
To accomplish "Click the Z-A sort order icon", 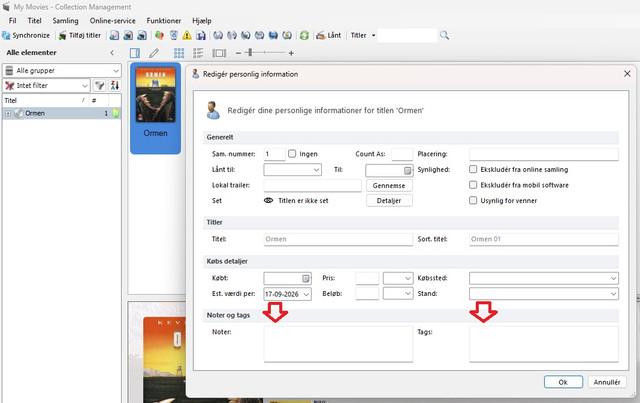I will 115,85.
